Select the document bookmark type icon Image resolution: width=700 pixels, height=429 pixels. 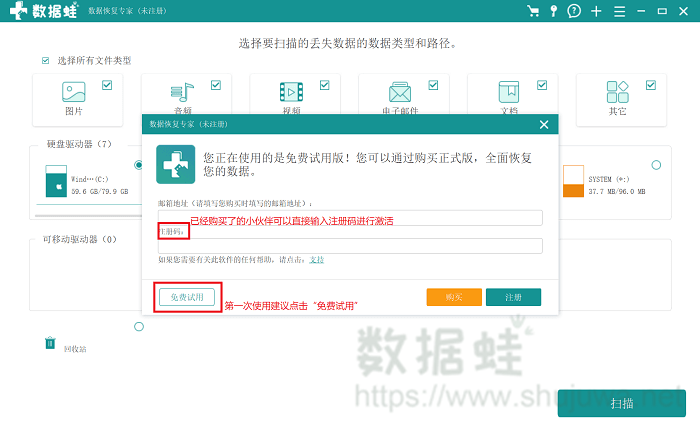(508, 92)
